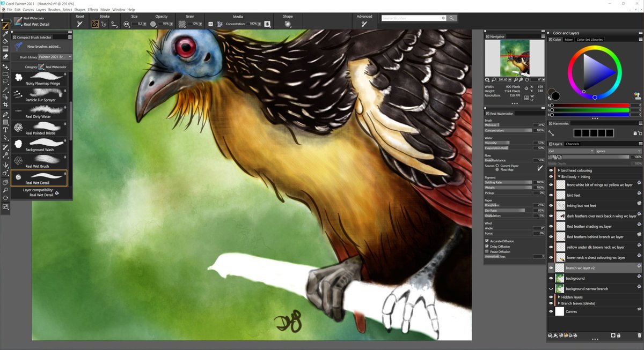Hide the 'background' layer

tap(551, 278)
